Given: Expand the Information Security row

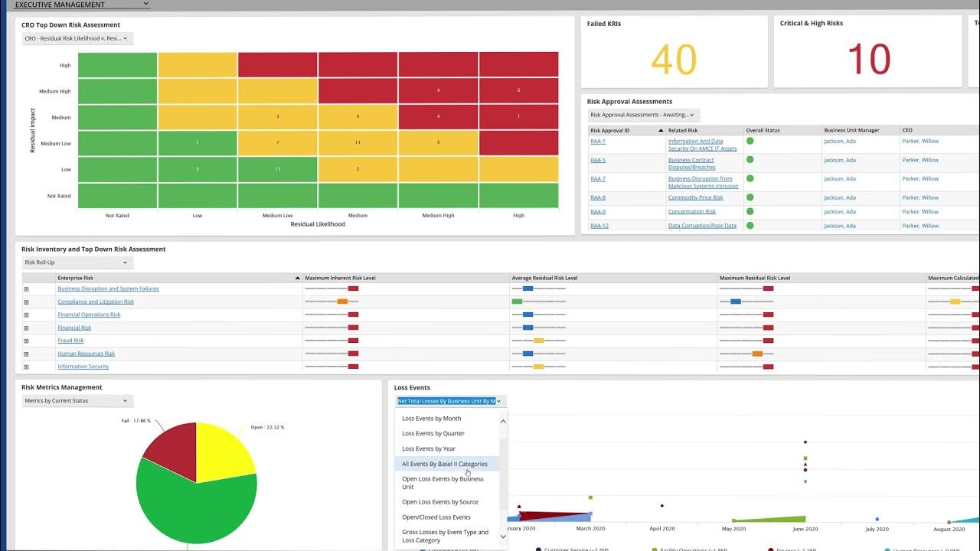Looking at the screenshot, I should pos(26,367).
